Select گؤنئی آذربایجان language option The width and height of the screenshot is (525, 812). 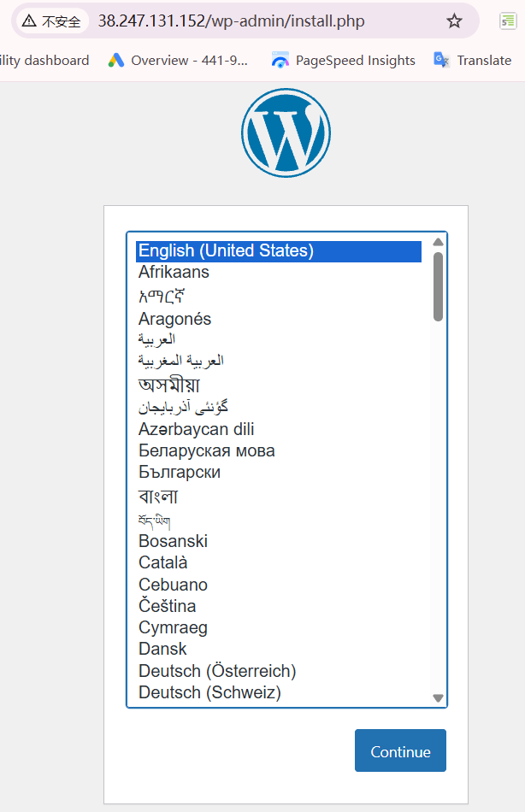point(279,407)
